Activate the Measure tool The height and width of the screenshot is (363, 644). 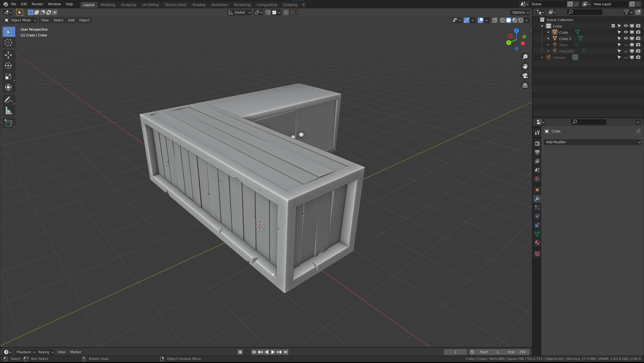click(x=8, y=111)
